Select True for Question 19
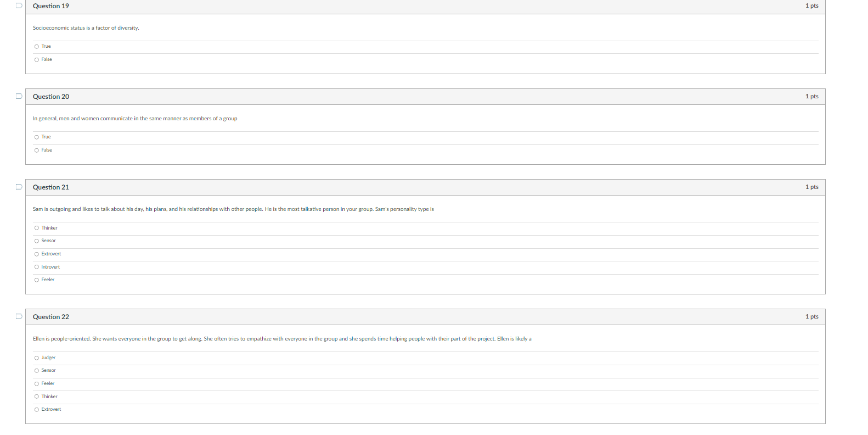Image resolution: width=868 pixels, height=435 pixels. click(x=37, y=47)
